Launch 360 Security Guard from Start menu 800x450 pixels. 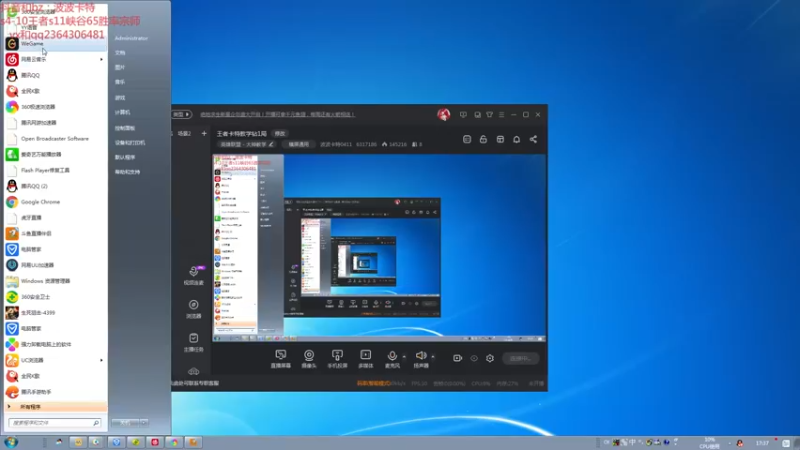[55, 296]
